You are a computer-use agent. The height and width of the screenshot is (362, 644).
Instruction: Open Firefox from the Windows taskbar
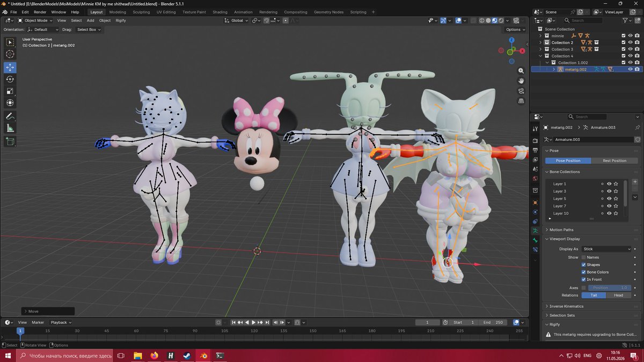click(154, 356)
